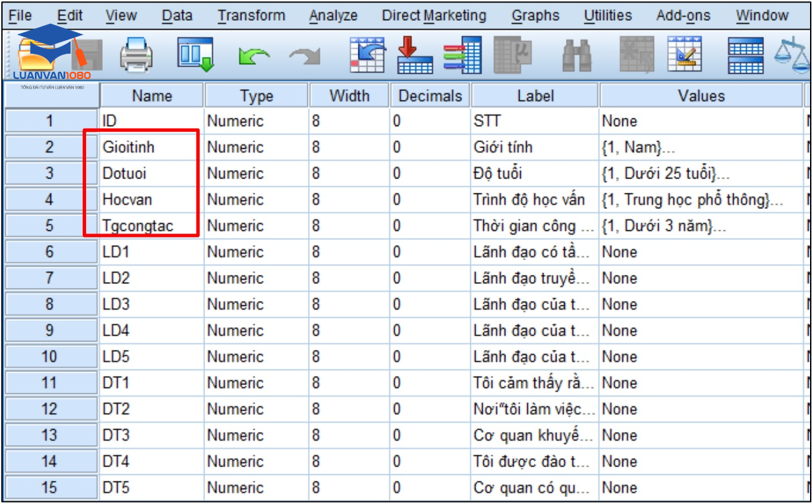Click the Split file icon
Image resolution: width=812 pixels, height=504 pixels.
pos(745,56)
